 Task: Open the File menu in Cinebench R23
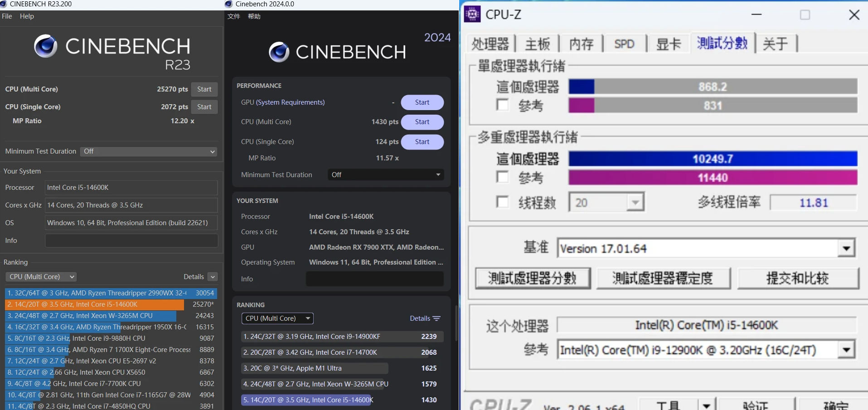(7, 16)
